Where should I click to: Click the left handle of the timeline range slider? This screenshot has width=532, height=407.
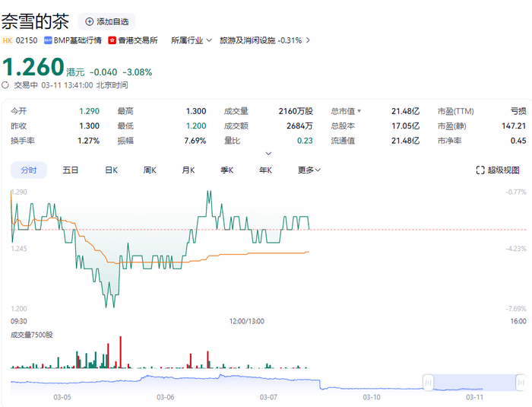tap(428, 382)
